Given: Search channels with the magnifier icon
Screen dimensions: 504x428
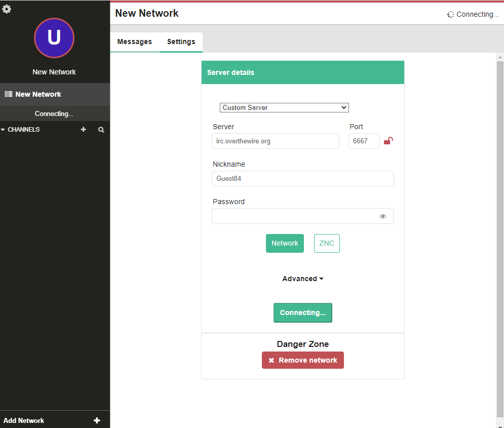Looking at the screenshot, I should coord(101,130).
